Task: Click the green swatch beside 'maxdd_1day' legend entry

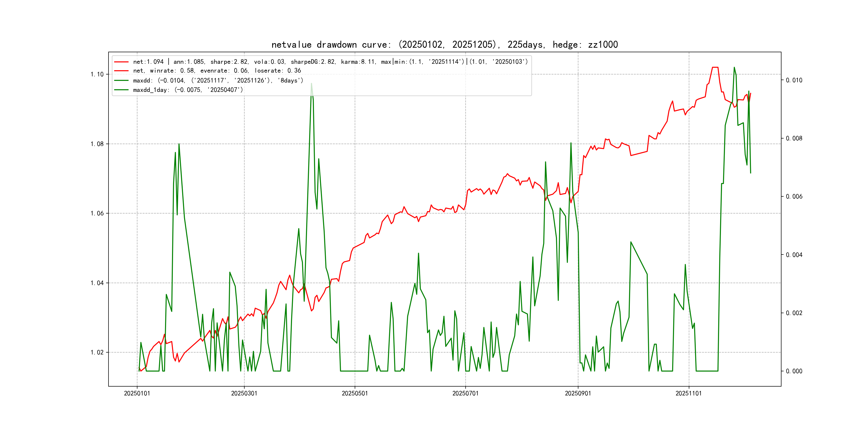Action: tap(121, 90)
